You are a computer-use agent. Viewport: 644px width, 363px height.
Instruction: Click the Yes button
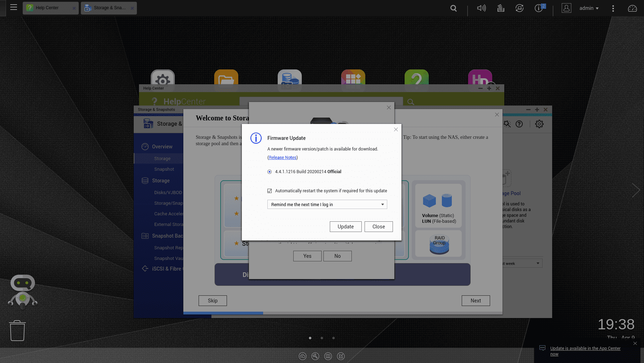[307, 256]
